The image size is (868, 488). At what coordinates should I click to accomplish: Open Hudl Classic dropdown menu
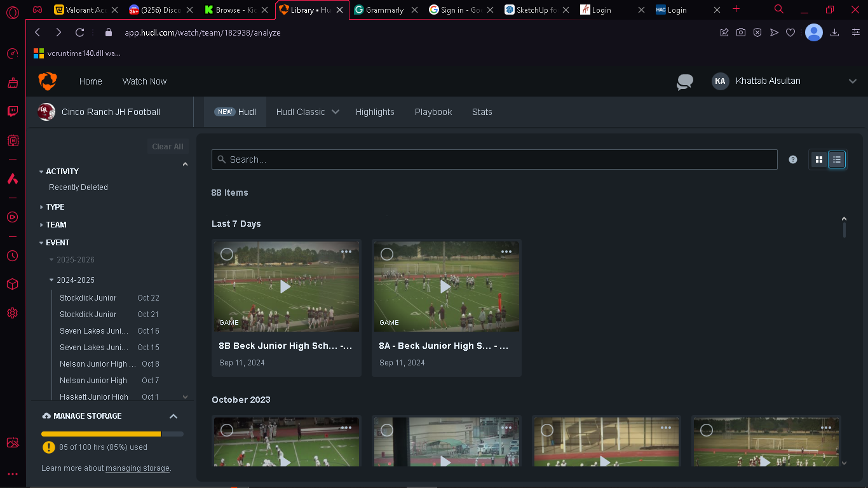[308, 112]
